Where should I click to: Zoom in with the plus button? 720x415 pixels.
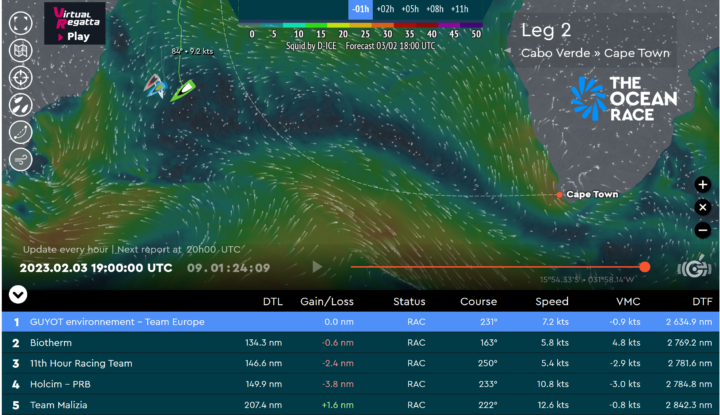pyautogui.click(x=703, y=185)
